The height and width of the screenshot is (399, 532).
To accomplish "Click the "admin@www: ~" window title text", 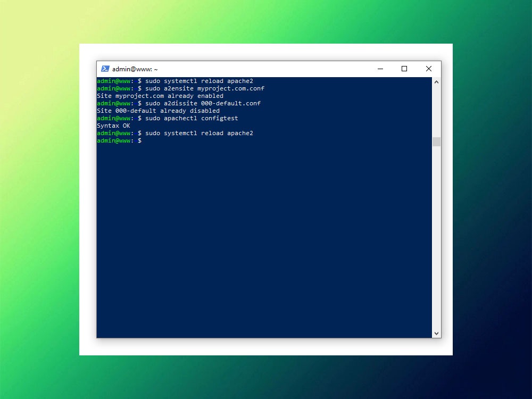I will [135, 69].
